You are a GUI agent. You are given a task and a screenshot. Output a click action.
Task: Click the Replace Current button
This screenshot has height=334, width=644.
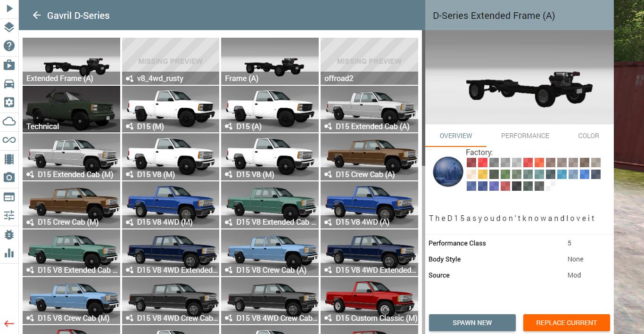[566, 323]
